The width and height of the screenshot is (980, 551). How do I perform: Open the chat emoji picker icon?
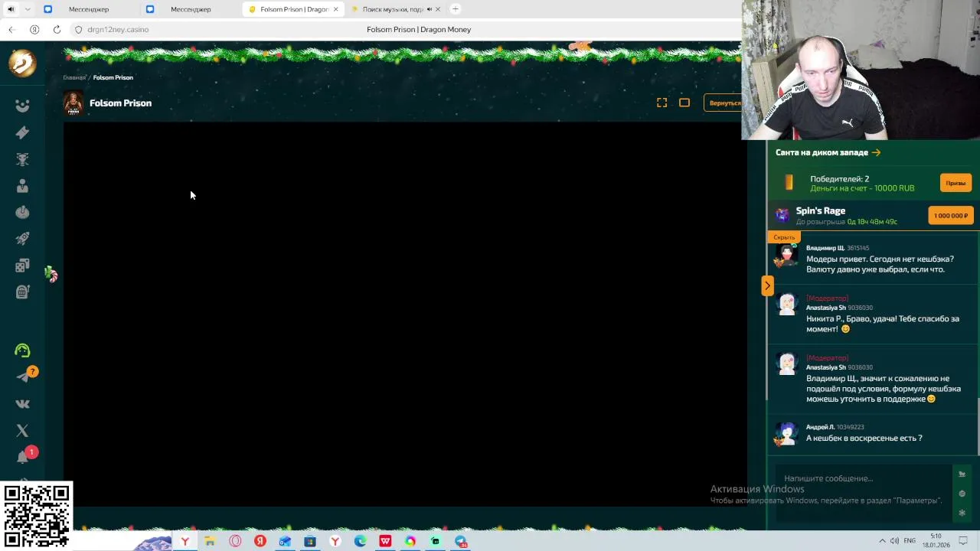962,494
